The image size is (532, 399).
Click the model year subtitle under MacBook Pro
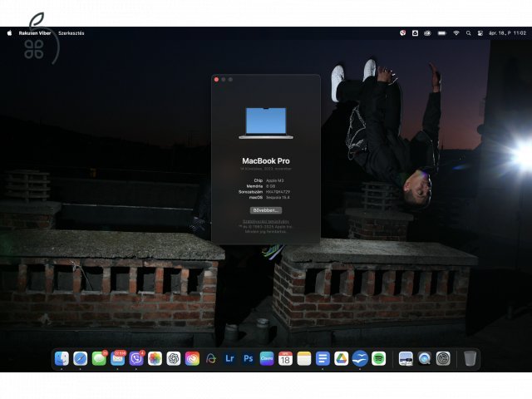pyautogui.click(x=266, y=169)
